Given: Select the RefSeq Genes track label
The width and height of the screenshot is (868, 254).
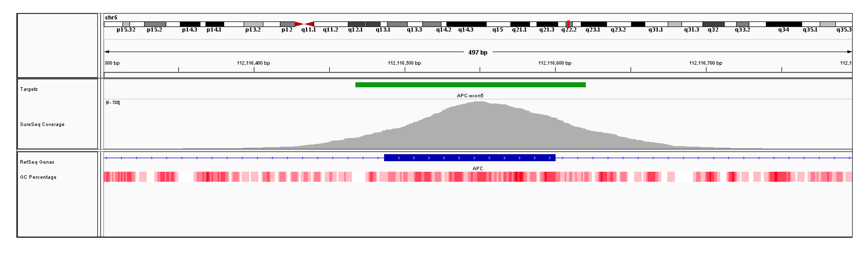Looking at the screenshot, I should click(37, 162).
